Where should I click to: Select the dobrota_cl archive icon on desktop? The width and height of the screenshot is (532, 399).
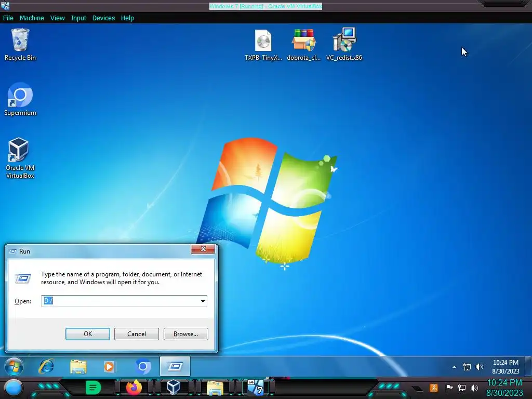tap(303, 45)
